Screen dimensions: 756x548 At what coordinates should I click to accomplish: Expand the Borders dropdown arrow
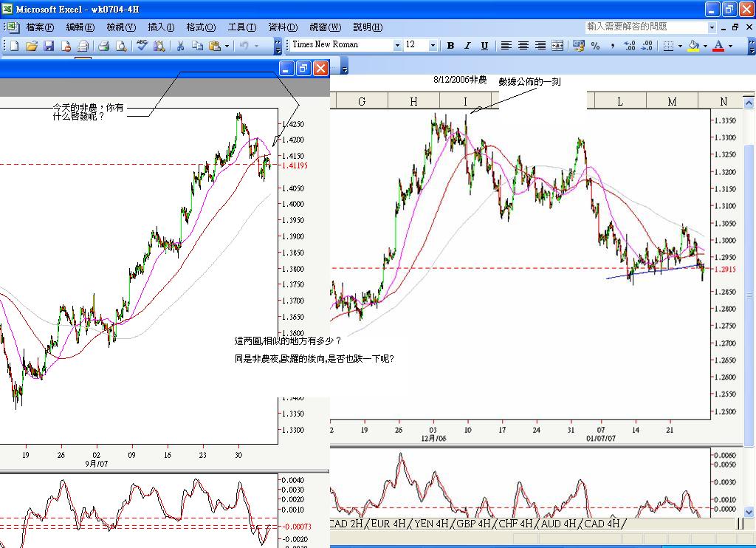(x=680, y=46)
